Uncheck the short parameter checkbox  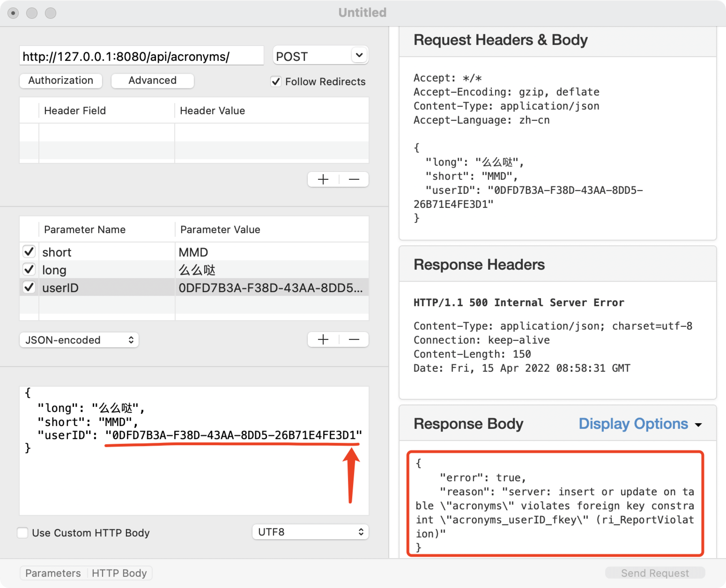[x=29, y=252]
